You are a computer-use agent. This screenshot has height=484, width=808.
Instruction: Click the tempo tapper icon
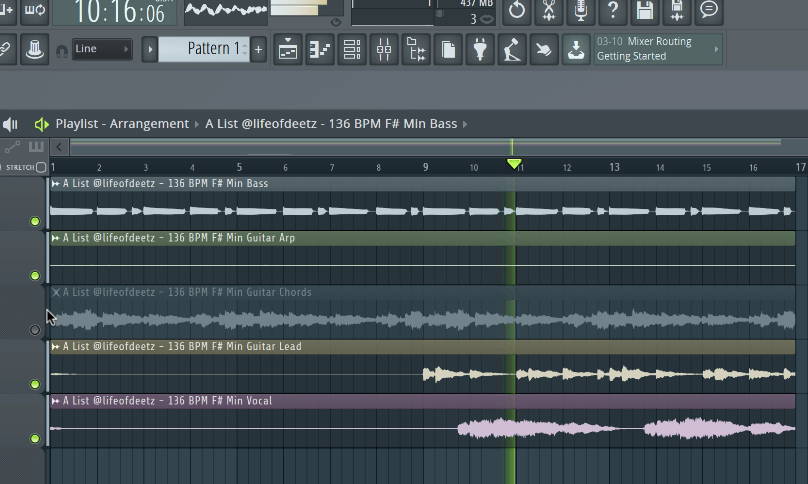point(512,50)
